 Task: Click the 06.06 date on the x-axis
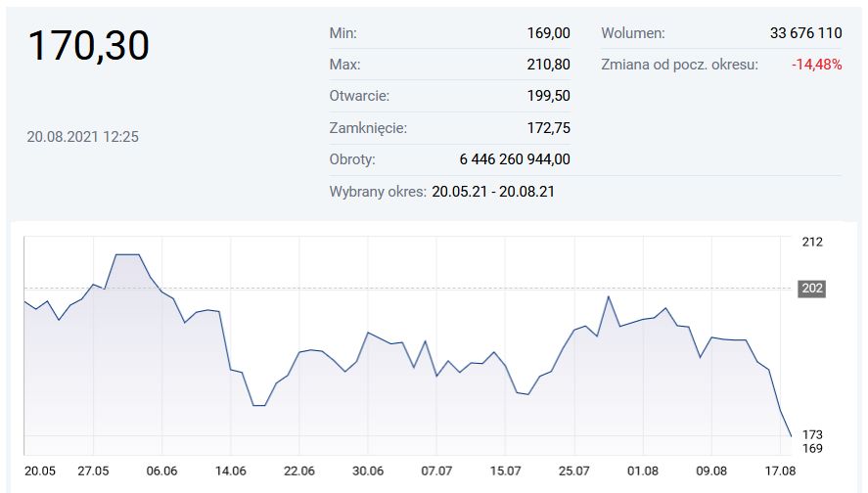(162, 471)
